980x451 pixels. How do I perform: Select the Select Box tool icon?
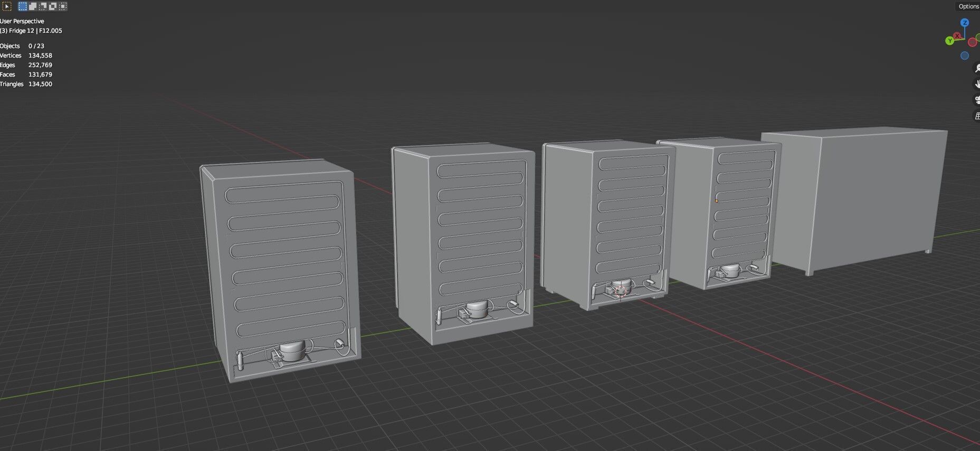click(7, 6)
